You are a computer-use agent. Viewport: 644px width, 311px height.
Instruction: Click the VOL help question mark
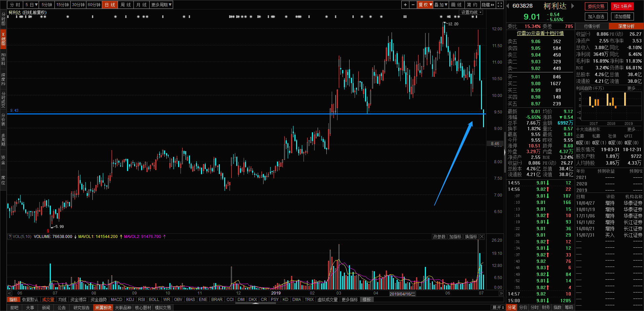(10, 237)
